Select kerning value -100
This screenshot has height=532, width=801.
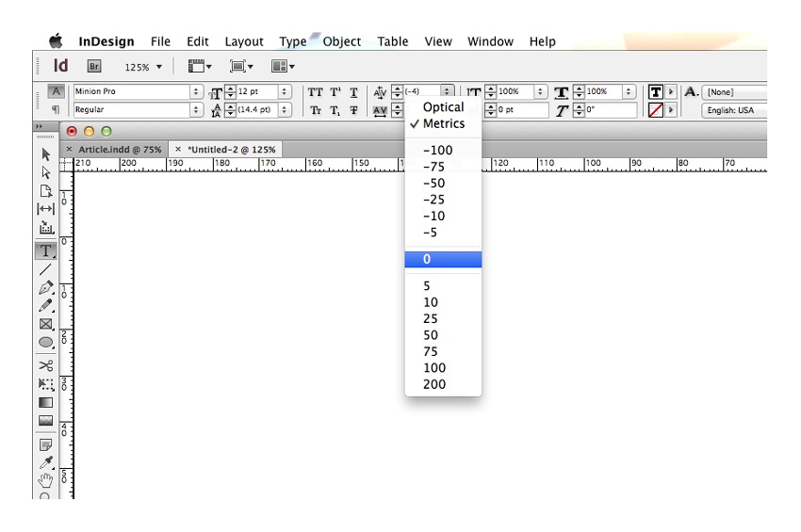[443, 150]
